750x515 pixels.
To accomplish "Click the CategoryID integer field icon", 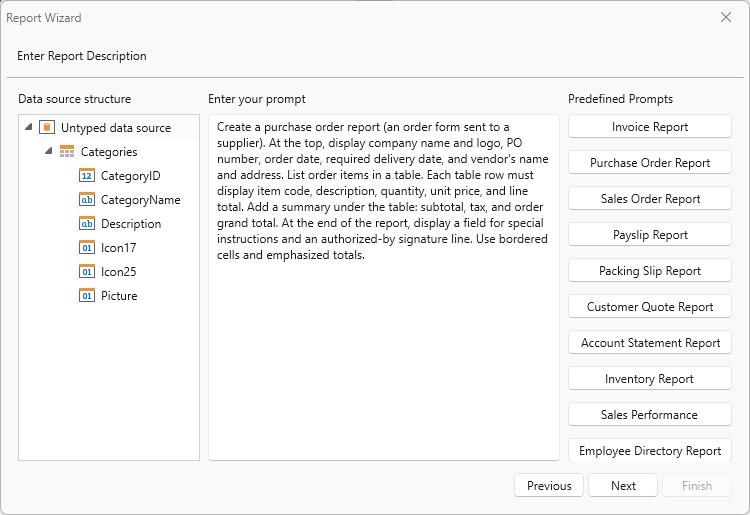I will pos(87,175).
